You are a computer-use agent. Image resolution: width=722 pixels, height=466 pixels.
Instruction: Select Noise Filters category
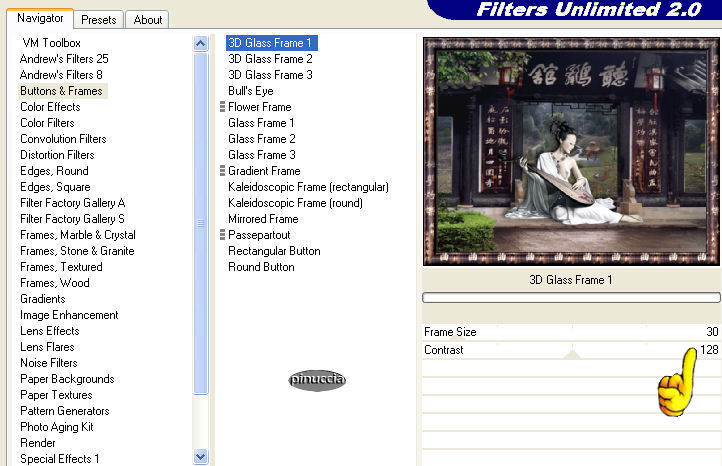49,363
